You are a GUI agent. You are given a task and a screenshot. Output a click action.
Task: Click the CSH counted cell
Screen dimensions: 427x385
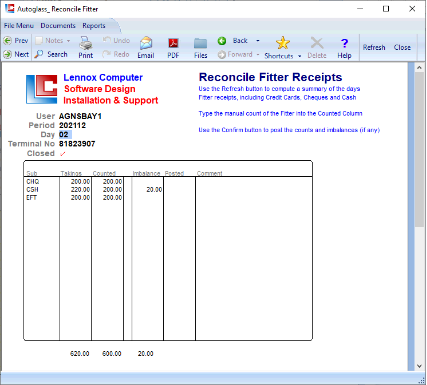pyautogui.click(x=108, y=190)
